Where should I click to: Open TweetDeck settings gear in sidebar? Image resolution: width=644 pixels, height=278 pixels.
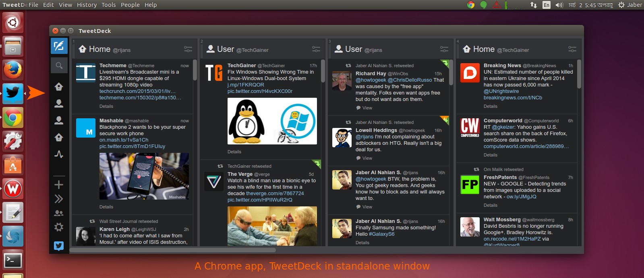click(59, 227)
